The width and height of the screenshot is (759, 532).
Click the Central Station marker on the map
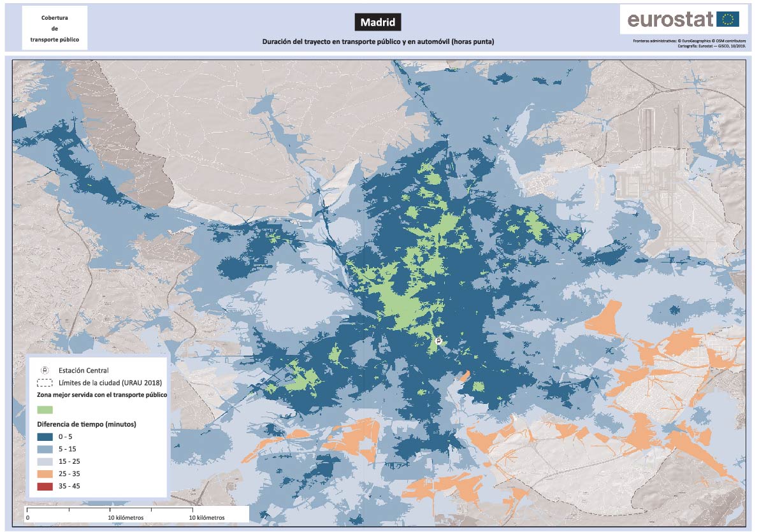pyautogui.click(x=438, y=341)
